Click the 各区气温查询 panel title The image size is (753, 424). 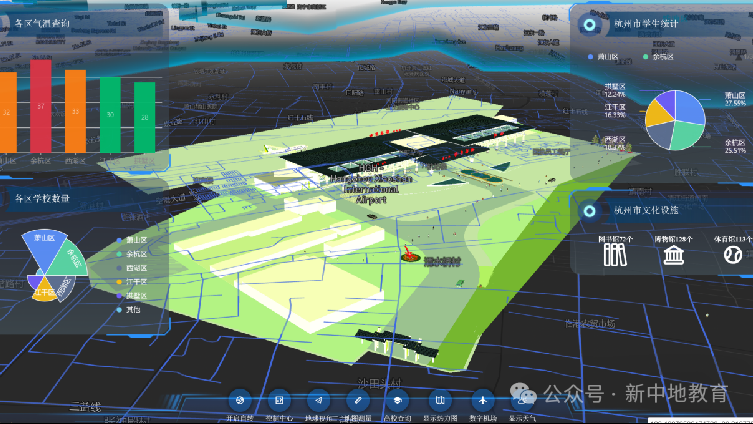pos(42,23)
